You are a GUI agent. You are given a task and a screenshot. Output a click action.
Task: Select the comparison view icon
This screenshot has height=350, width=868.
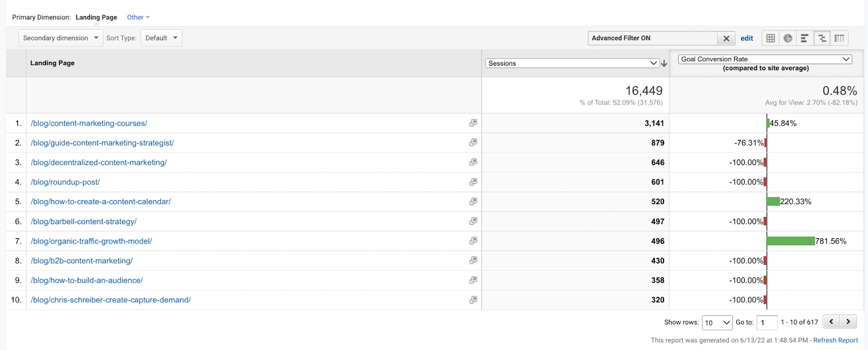click(822, 38)
